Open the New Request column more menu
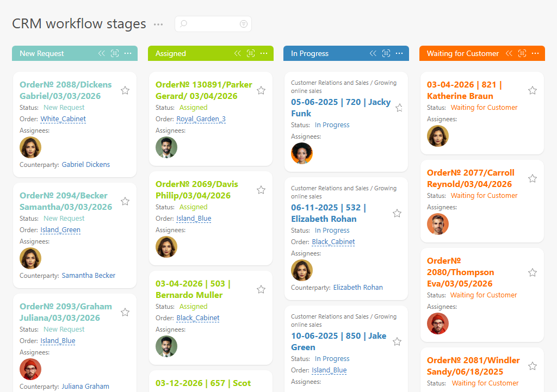Screen dimensions: 557x392 (x=128, y=53)
